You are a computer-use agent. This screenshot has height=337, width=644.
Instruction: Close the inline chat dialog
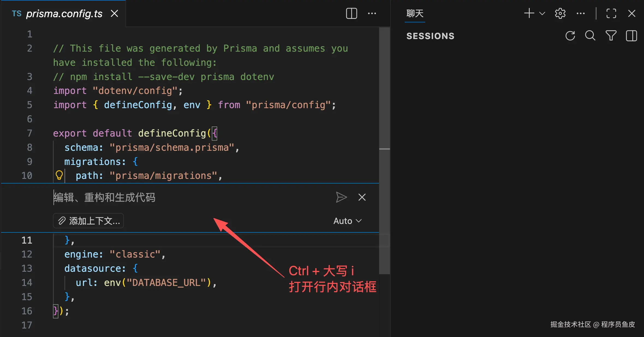click(362, 197)
